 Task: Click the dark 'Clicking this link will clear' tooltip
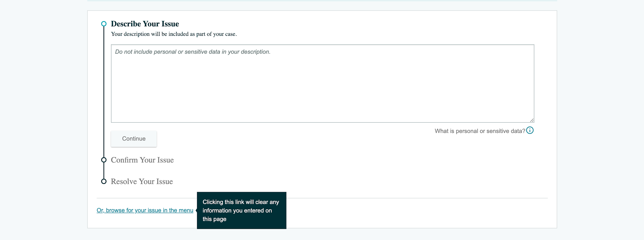pyautogui.click(x=242, y=210)
